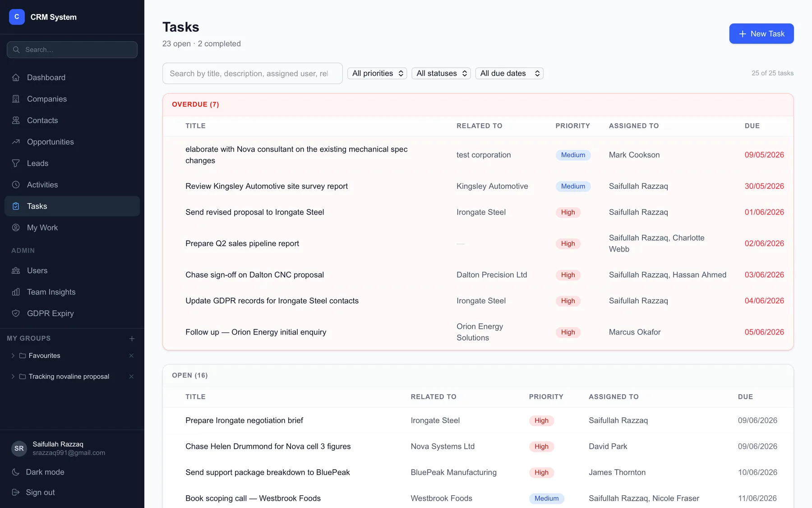Click due date 09/05/2026
Image resolution: width=812 pixels, height=508 pixels.
(764, 155)
